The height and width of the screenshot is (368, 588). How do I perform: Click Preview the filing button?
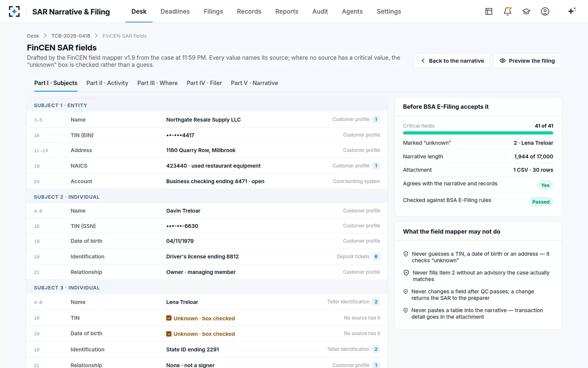(527, 61)
